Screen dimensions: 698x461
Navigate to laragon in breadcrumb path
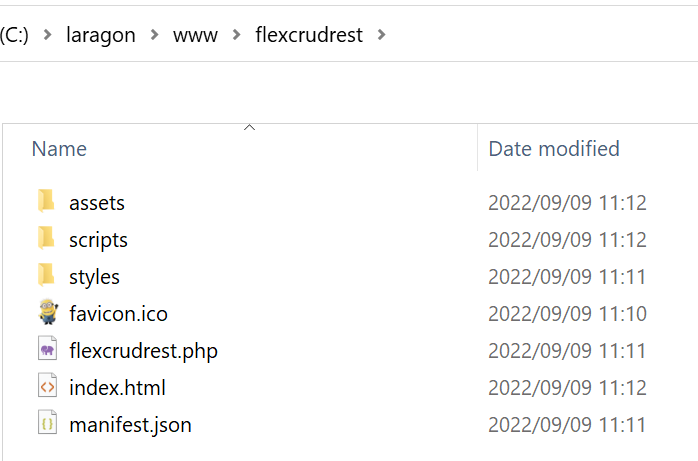point(101,35)
